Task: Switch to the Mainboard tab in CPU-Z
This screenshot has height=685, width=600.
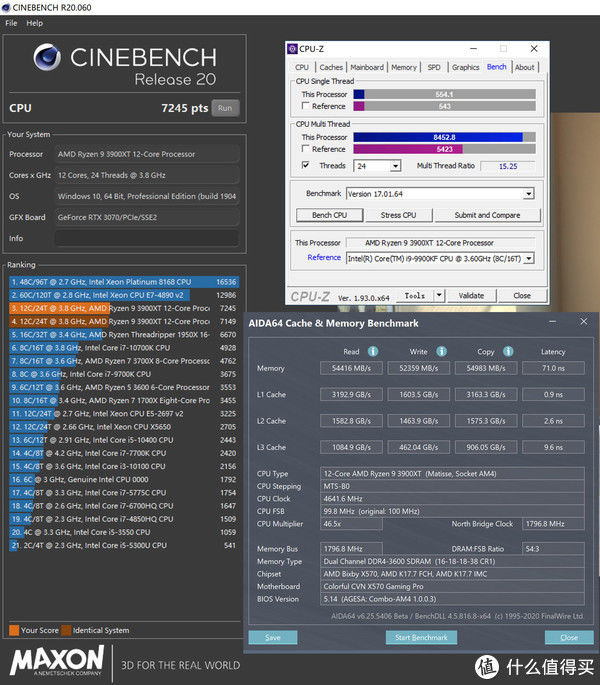Action: pos(367,67)
